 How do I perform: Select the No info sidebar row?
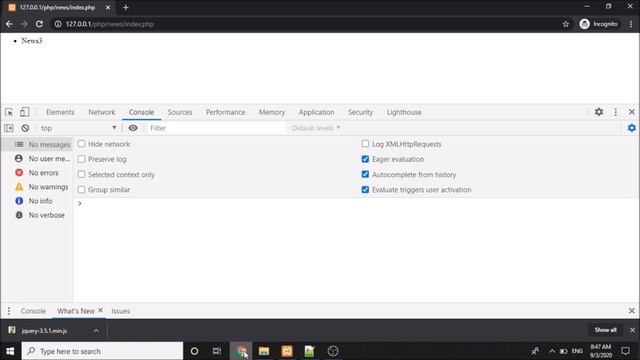coord(37,201)
